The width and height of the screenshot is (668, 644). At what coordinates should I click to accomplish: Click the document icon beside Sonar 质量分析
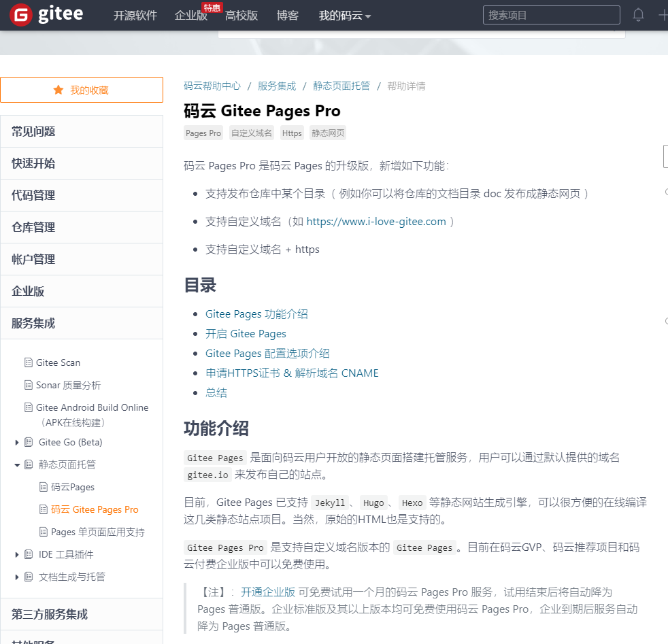(29, 385)
